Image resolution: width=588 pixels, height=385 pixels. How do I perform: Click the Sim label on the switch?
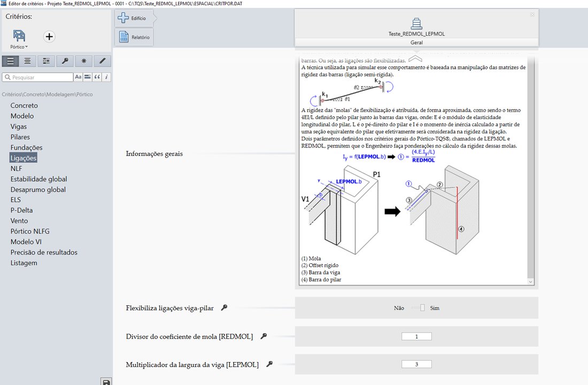(x=434, y=308)
